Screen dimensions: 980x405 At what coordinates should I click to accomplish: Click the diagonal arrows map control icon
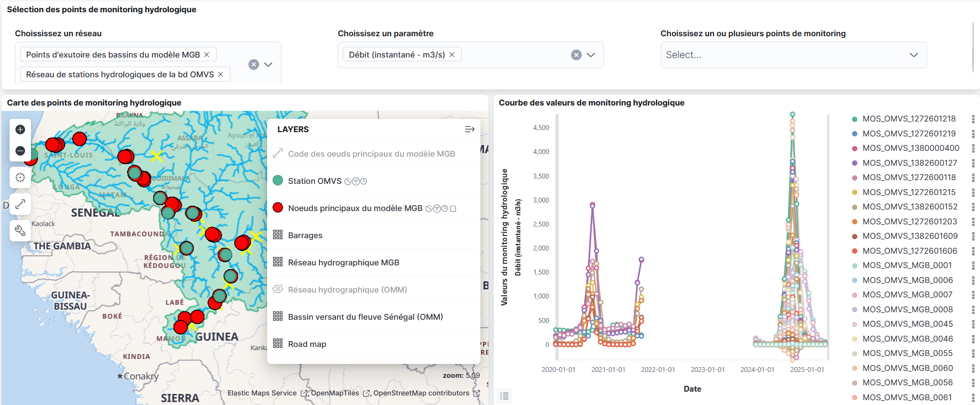[20, 204]
